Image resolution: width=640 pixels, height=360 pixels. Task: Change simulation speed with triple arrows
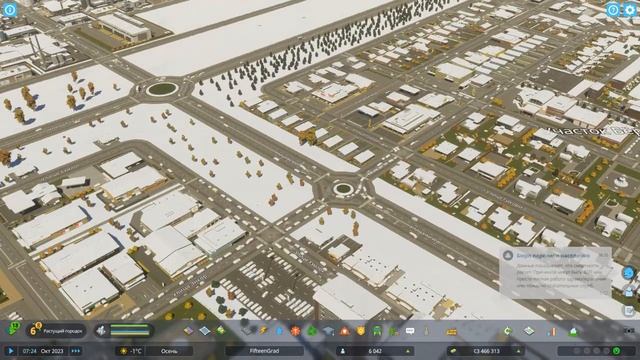[76, 351]
